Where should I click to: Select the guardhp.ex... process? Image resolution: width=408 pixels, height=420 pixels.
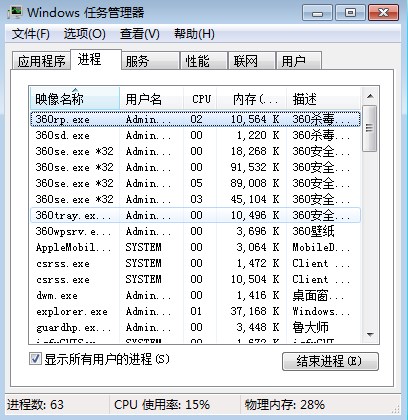pos(195,327)
